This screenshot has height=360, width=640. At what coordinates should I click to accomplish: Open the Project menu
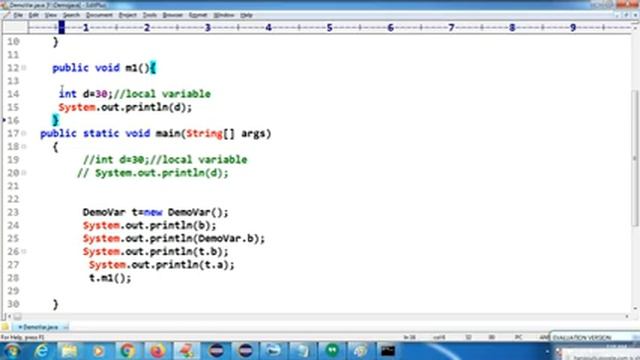click(127, 15)
